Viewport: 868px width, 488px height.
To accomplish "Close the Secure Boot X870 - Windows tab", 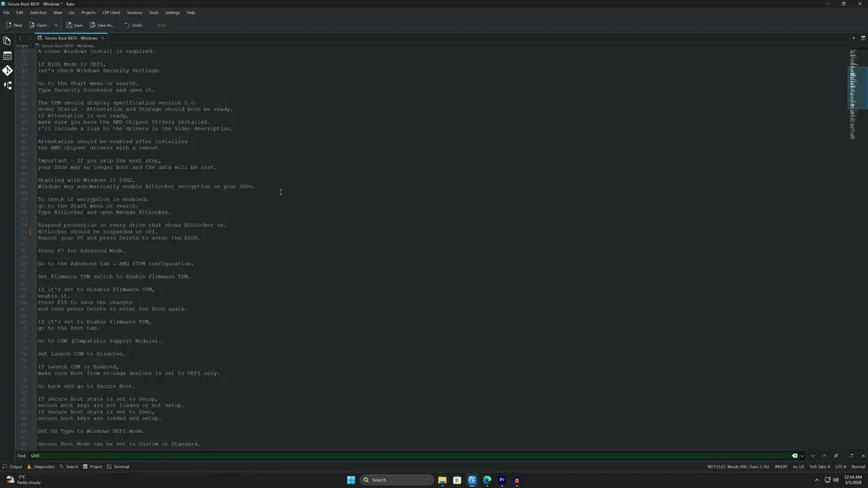I will point(103,38).
